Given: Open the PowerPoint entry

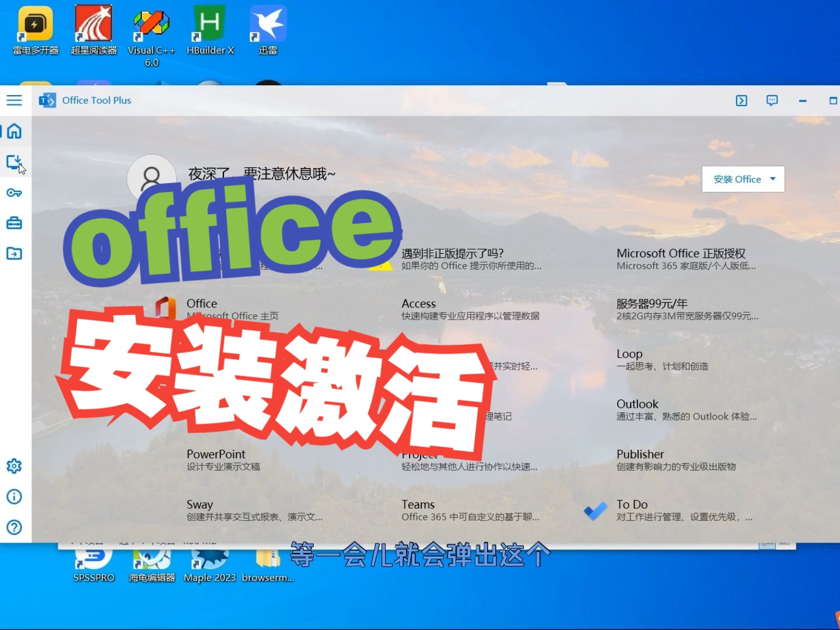Looking at the screenshot, I should (223, 460).
